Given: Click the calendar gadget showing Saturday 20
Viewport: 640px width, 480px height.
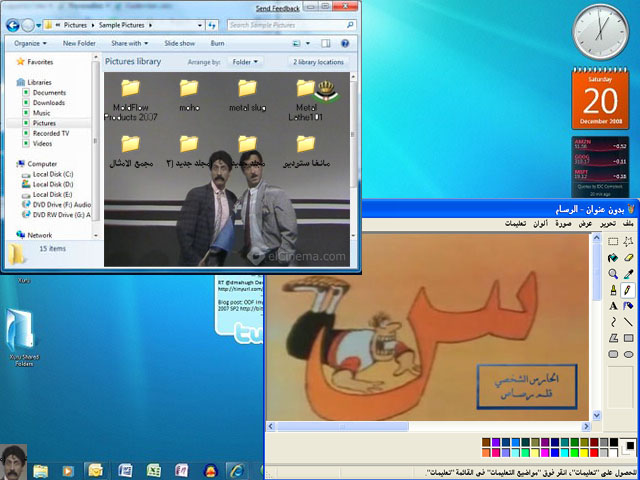Looking at the screenshot, I should [x=600, y=98].
